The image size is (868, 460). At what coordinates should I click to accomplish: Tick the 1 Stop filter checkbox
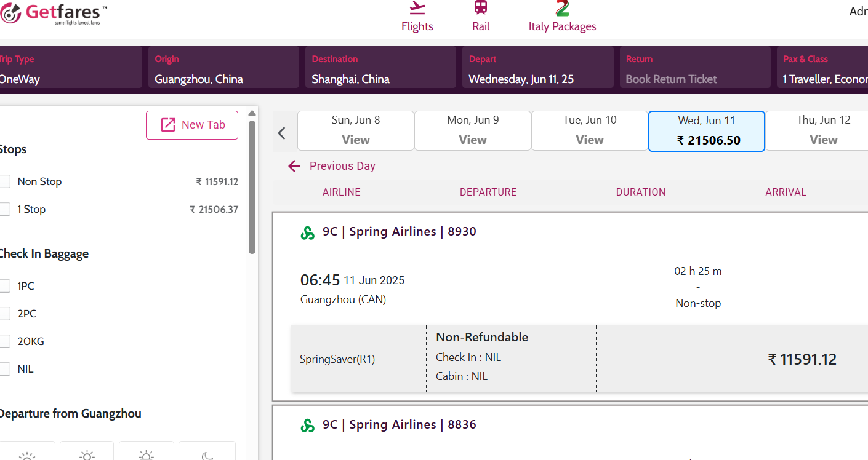point(6,209)
